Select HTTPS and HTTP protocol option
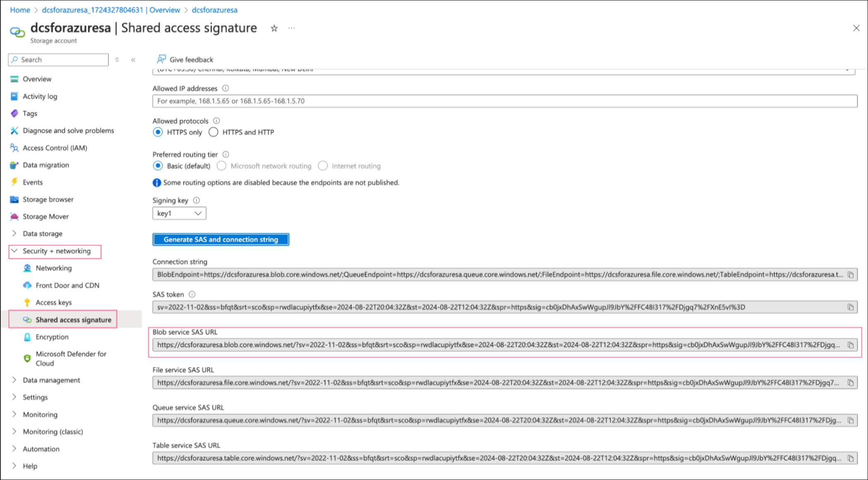The height and width of the screenshot is (480, 868). coord(213,132)
